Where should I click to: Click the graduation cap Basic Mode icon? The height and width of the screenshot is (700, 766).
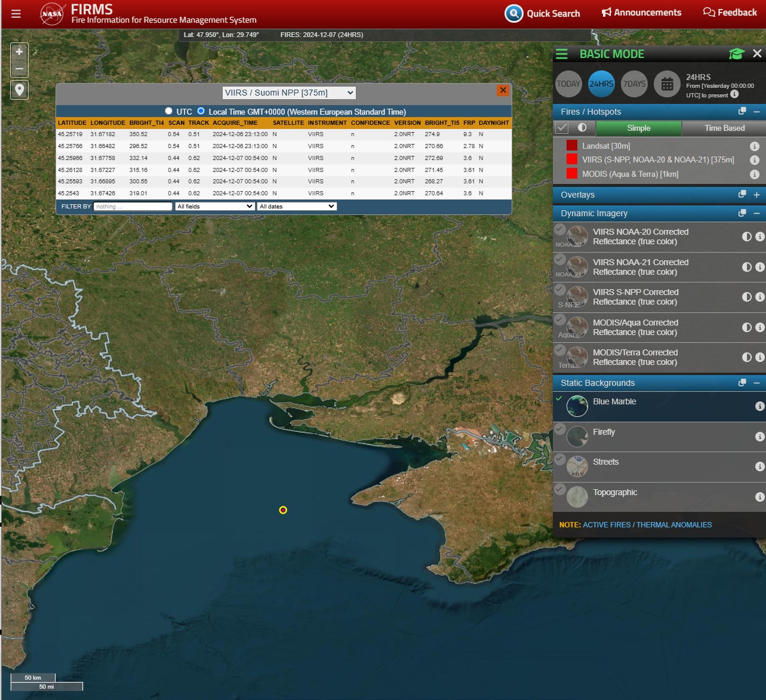(x=736, y=54)
